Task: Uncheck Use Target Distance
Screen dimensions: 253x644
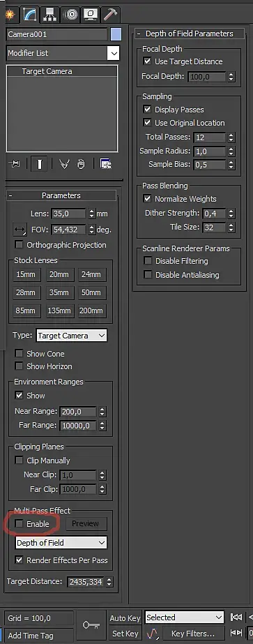Action: point(147,61)
